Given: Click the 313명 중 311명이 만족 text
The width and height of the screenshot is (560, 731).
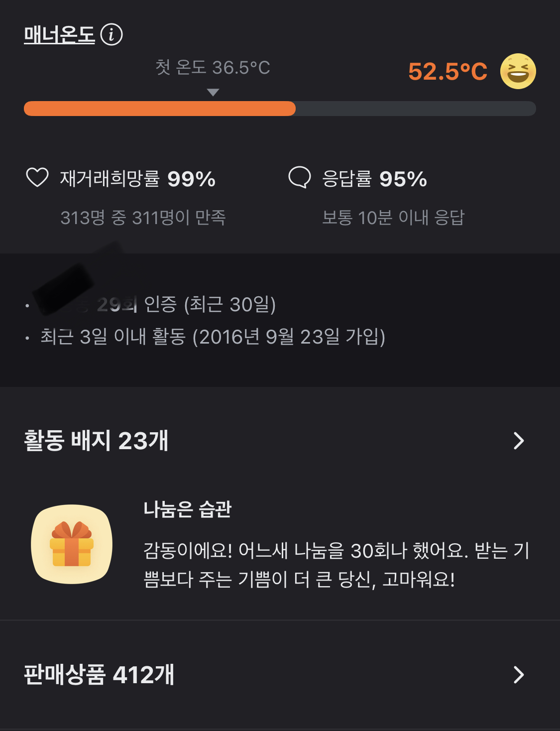Looking at the screenshot, I should [x=143, y=218].
